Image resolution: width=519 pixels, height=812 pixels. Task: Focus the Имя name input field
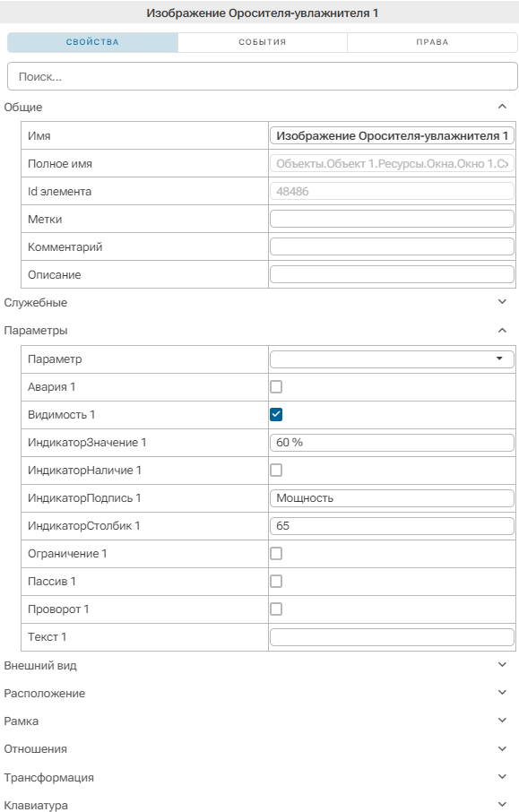click(x=392, y=135)
